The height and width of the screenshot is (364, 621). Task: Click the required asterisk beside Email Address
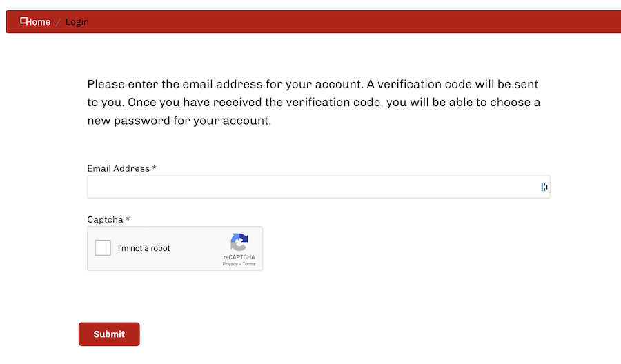(x=155, y=168)
